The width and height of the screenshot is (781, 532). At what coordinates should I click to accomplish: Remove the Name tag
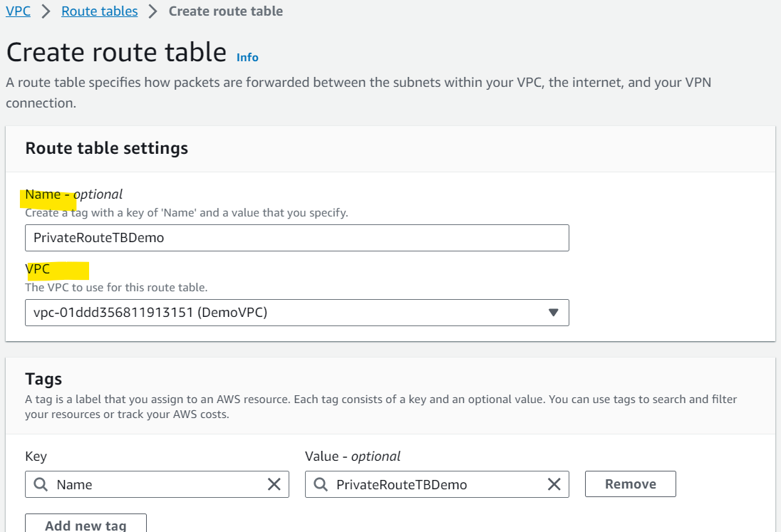click(x=630, y=484)
